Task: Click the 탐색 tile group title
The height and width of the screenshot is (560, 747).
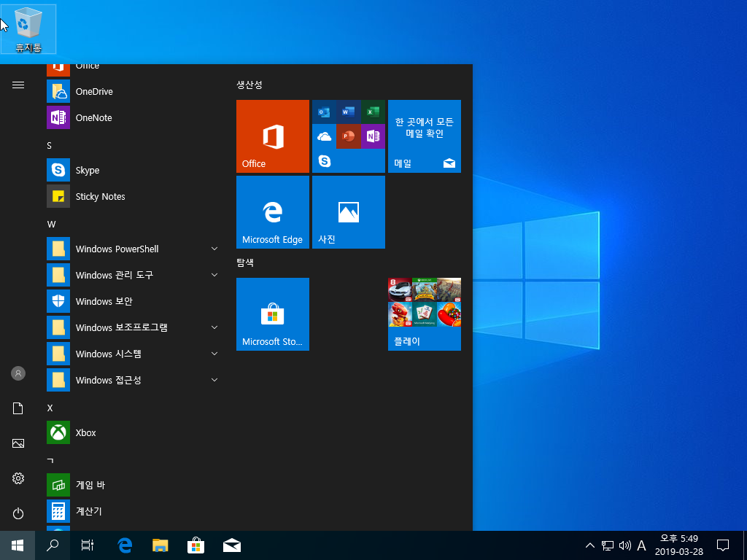Action: point(245,262)
